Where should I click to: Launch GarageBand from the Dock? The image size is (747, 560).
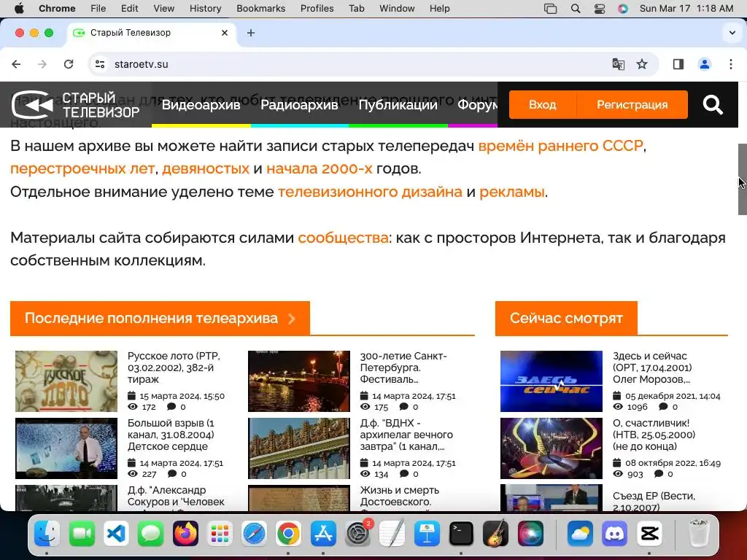[495, 533]
